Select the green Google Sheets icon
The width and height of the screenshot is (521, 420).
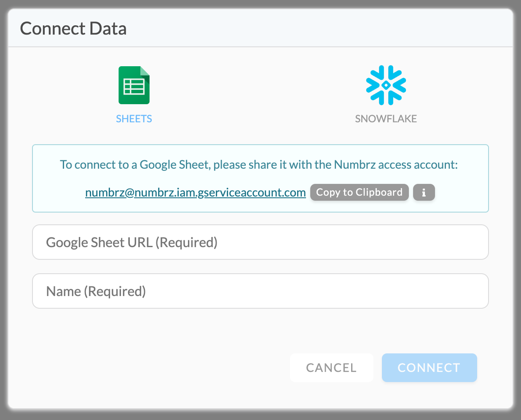[134, 85]
